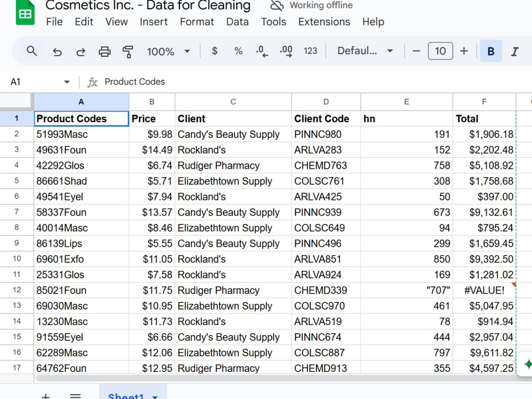Select column B header
This screenshot has height=399, width=532.
click(152, 102)
